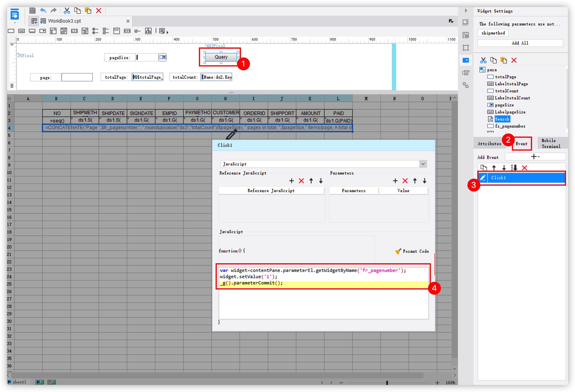Select the Number widget tool
The image size is (575, 392).
pyautogui.click(x=74, y=31)
